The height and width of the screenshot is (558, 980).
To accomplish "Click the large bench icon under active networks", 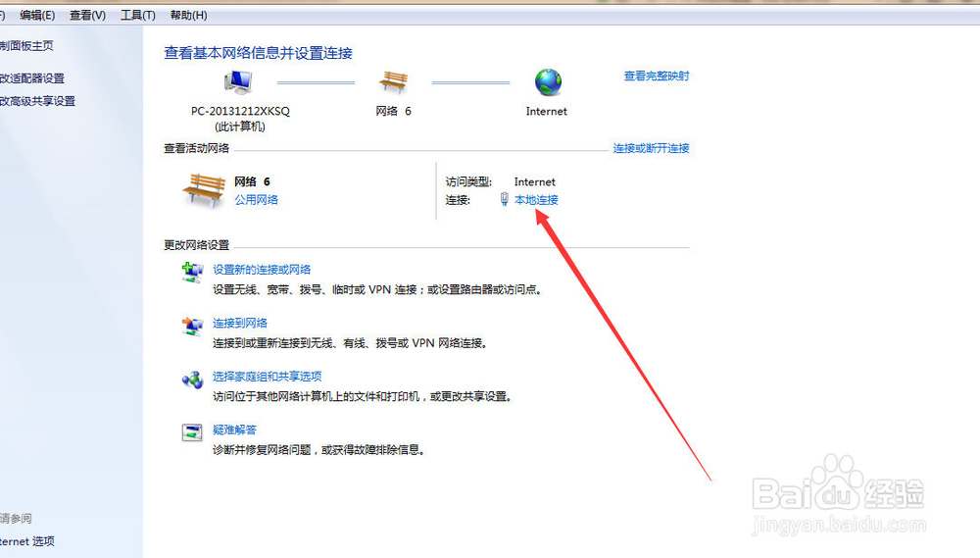I will pyautogui.click(x=204, y=191).
